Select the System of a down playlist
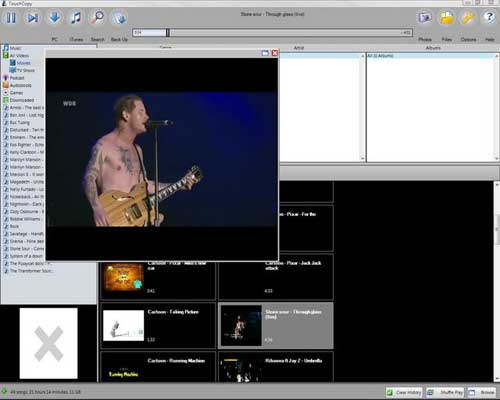The width and height of the screenshot is (500, 400). pyautogui.click(x=26, y=256)
